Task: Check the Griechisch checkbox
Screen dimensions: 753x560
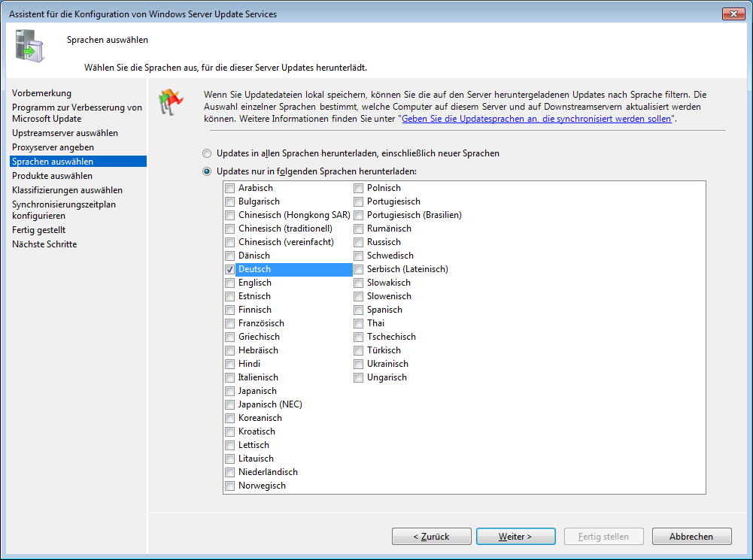Action: coord(230,337)
